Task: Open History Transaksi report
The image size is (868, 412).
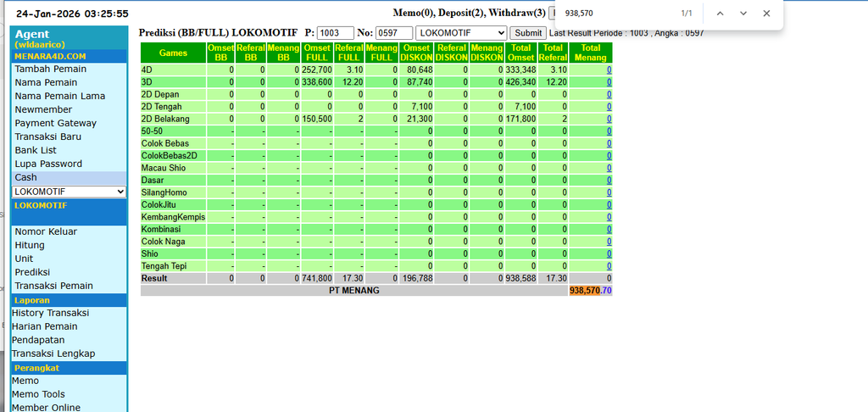Action: [x=50, y=313]
